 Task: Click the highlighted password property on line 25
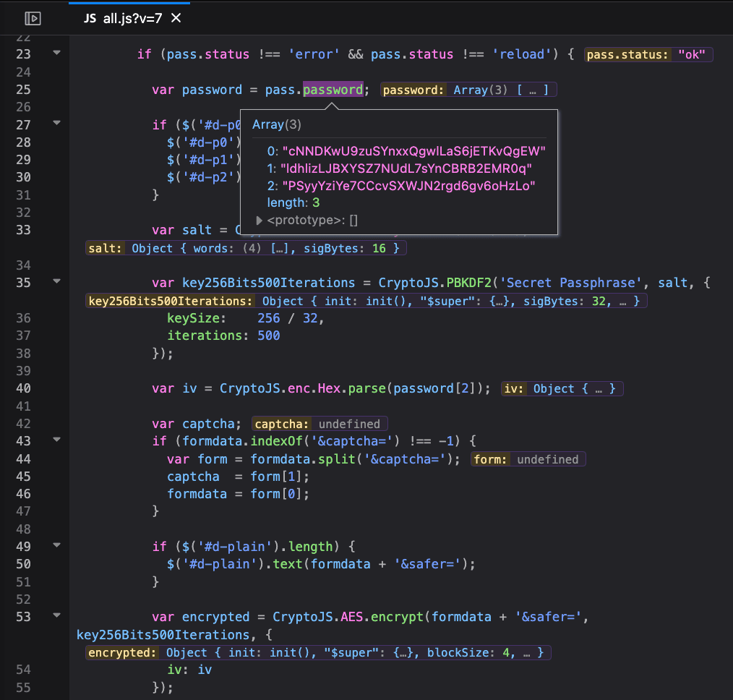[x=333, y=90]
